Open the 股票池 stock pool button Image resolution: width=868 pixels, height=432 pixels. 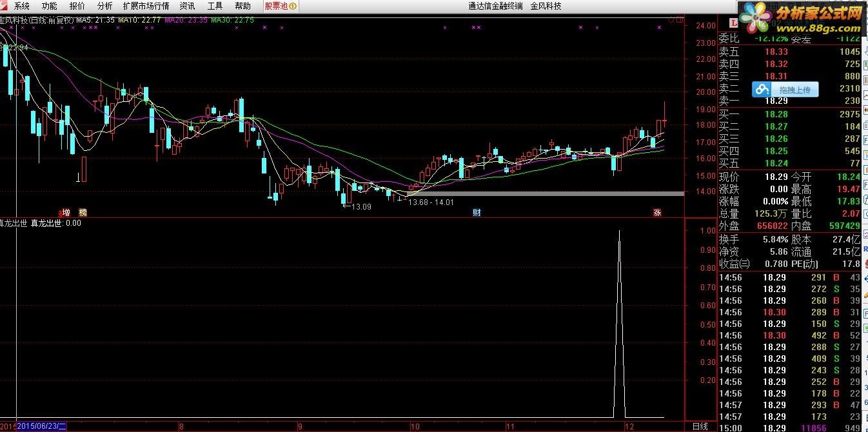pyautogui.click(x=281, y=6)
